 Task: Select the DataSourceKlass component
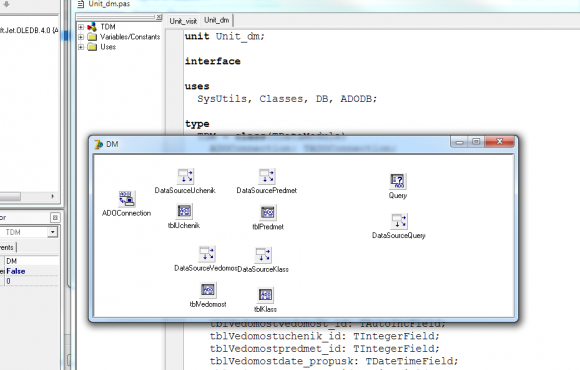(x=263, y=255)
